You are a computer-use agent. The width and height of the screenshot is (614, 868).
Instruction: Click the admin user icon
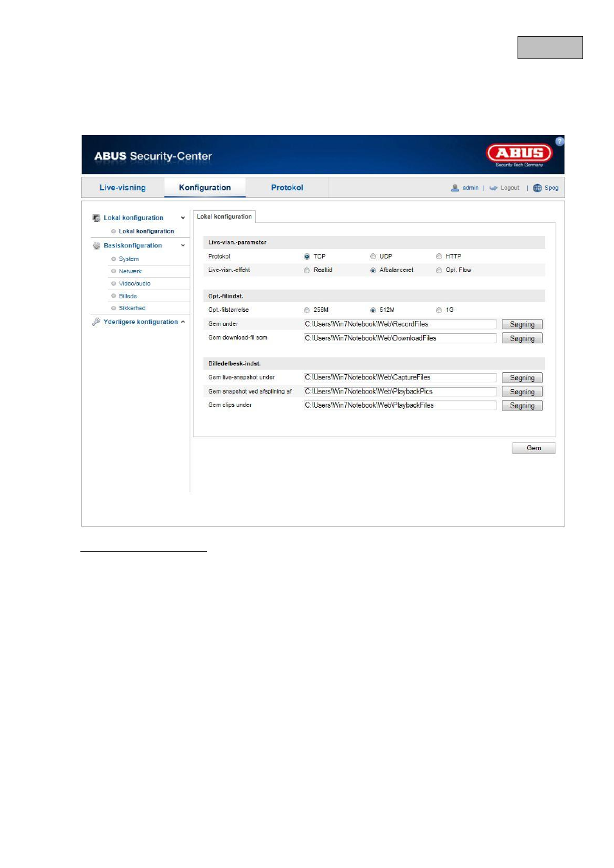click(x=455, y=188)
